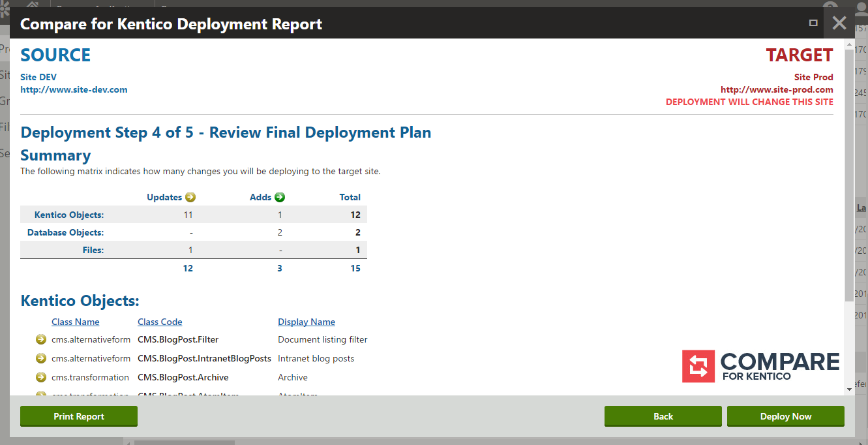Click the Database Objects Adds count 2
Image resolution: width=868 pixels, height=445 pixels.
(280, 232)
